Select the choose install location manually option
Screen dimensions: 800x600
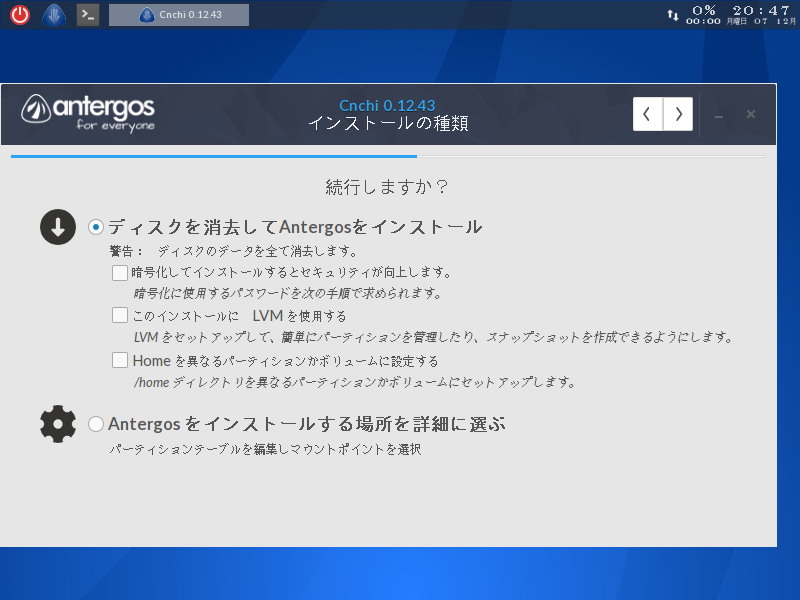click(x=95, y=423)
